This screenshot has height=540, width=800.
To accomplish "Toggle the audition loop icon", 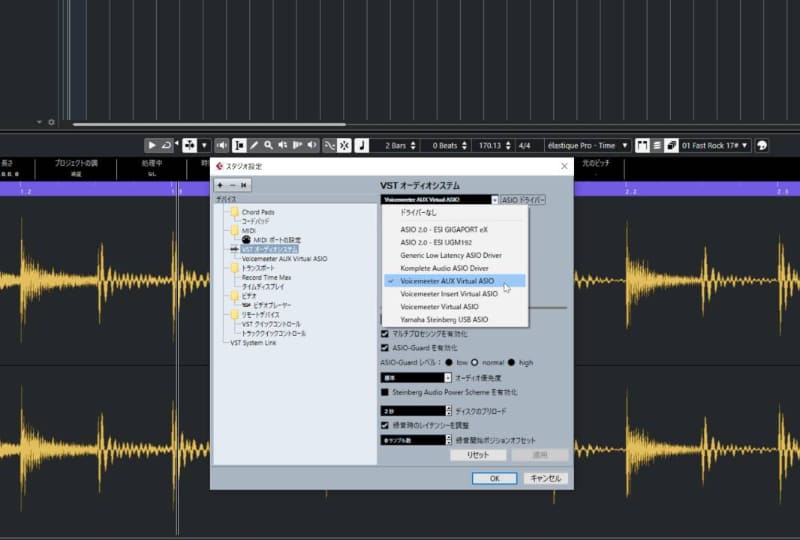I will tap(166, 145).
